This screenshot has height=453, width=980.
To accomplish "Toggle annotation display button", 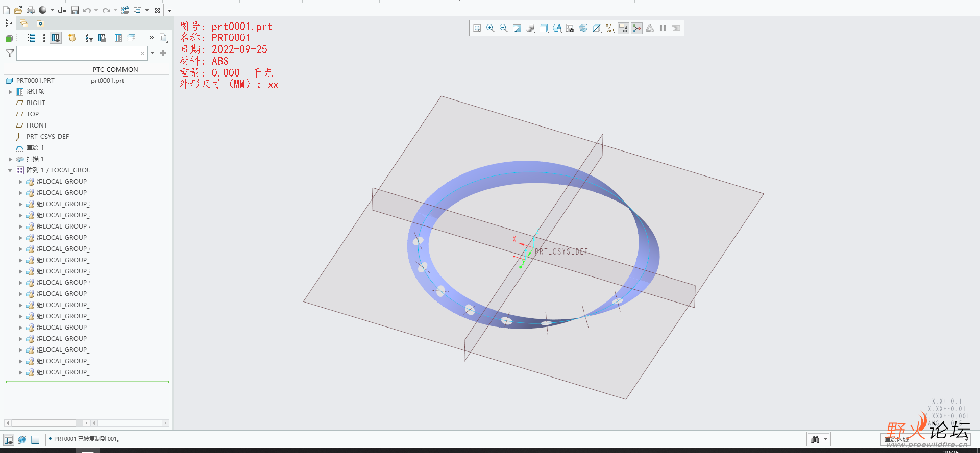I will [x=623, y=28].
